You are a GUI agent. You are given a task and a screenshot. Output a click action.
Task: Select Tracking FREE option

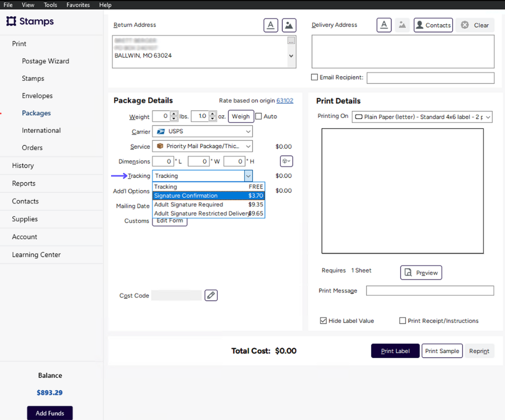[208, 187]
